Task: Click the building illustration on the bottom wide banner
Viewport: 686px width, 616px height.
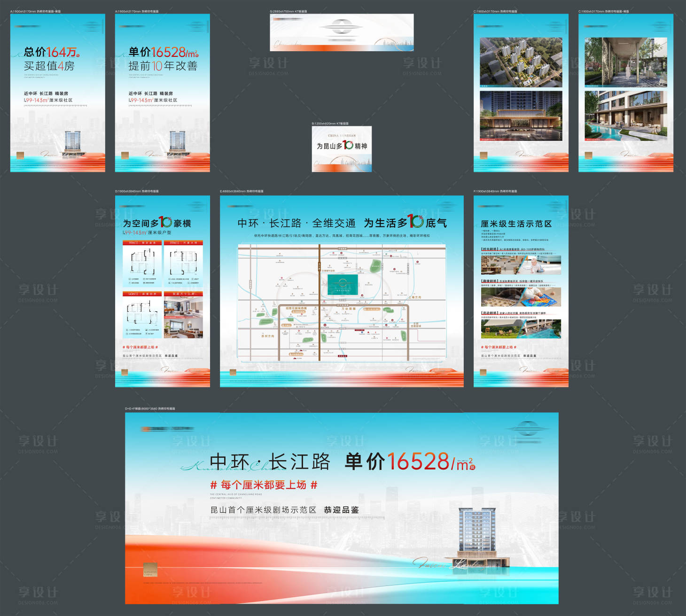Action: tap(476, 538)
